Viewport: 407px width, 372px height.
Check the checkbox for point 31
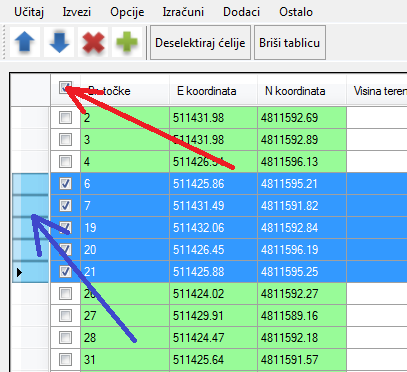[x=65, y=359]
